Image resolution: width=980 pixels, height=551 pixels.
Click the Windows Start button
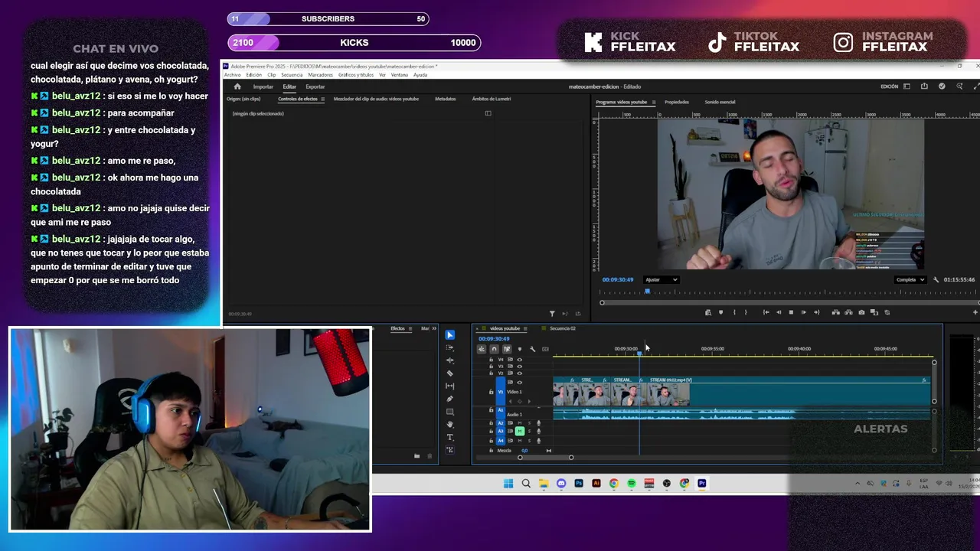(x=508, y=484)
